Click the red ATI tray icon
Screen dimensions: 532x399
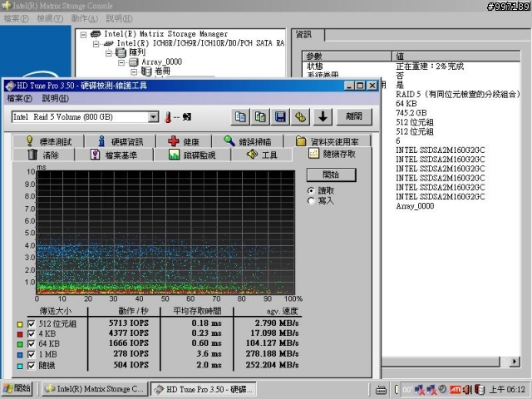(456, 390)
